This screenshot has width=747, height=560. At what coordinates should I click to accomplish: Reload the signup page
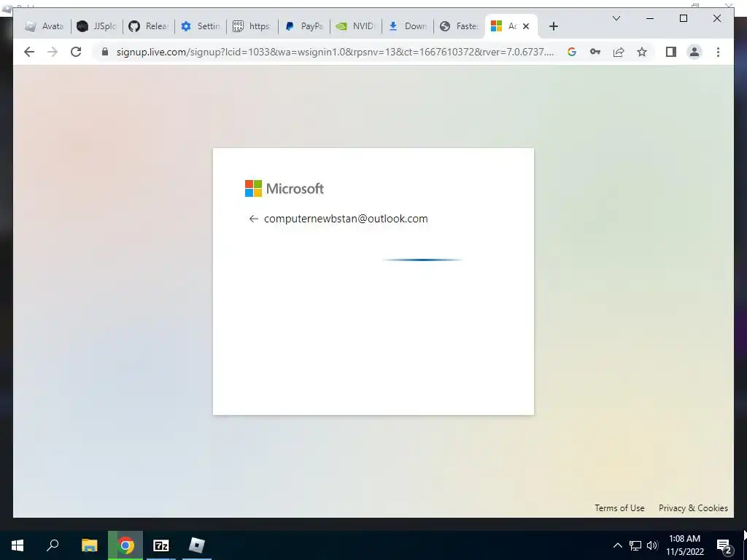(x=76, y=52)
